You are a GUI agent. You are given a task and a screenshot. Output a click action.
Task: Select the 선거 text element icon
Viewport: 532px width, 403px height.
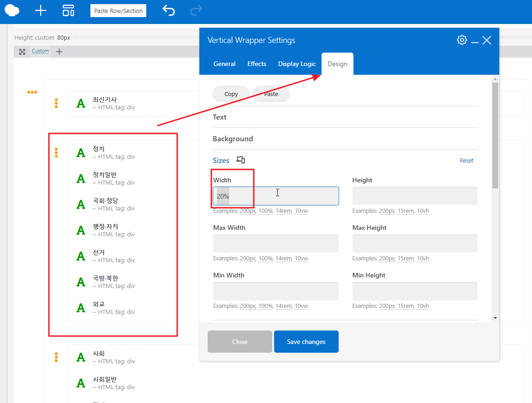(81, 256)
